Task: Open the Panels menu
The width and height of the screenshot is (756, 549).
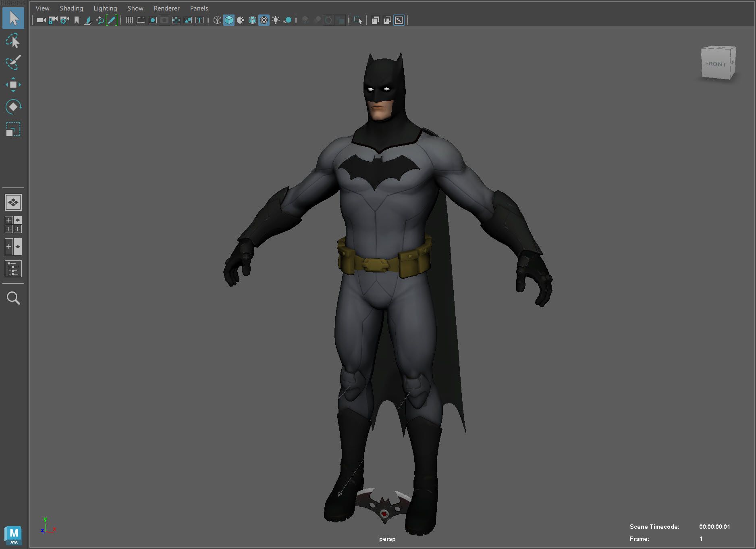Action: click(x=199, y=8)
